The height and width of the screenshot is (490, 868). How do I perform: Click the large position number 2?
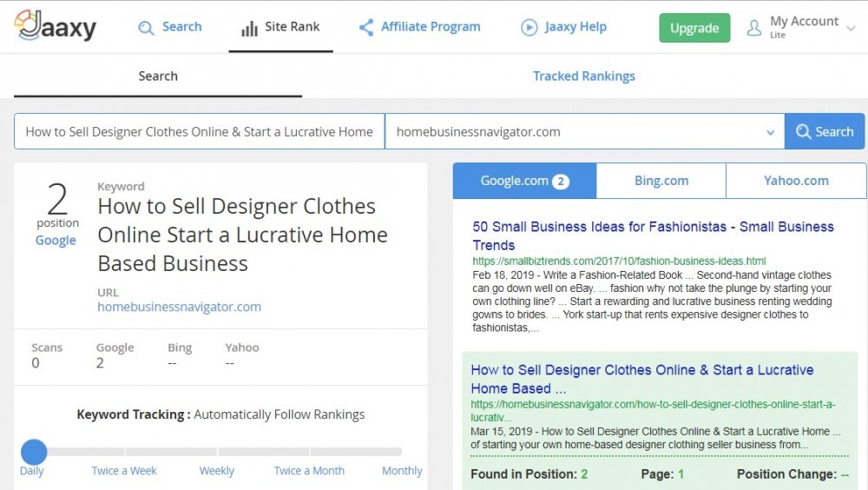pyautogui.click(x=57, y=200)
